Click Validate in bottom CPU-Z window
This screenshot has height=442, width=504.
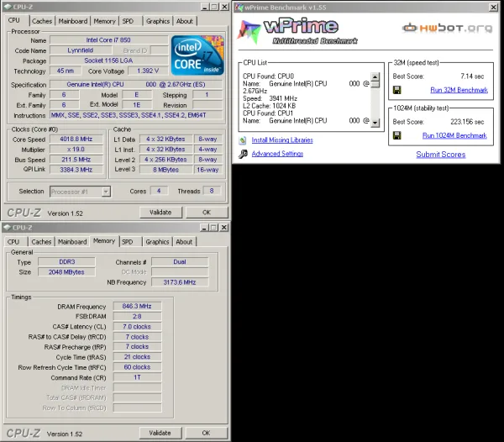point(160,433)
